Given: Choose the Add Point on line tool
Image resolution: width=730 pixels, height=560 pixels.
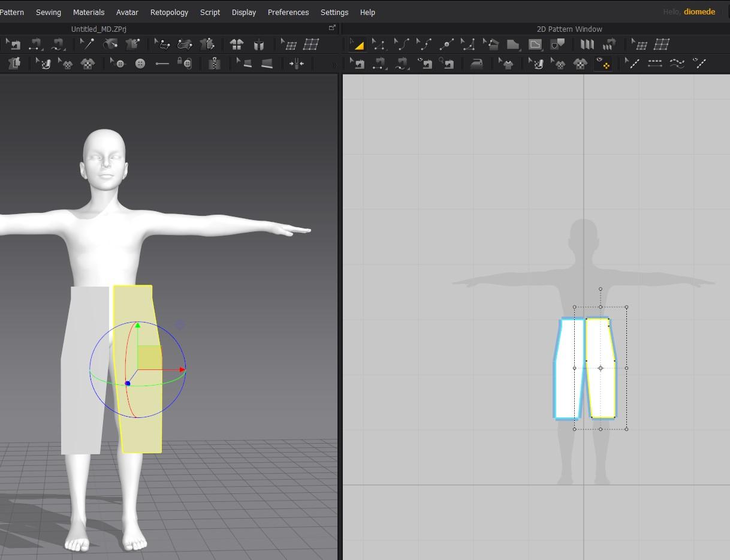Looking at the screenshot, I should [446, 44].
